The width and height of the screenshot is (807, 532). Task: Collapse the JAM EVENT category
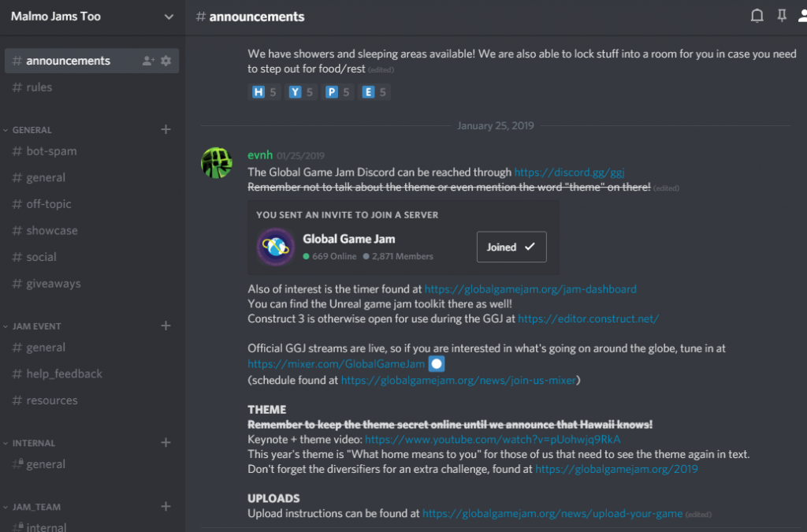coord(36,326)
